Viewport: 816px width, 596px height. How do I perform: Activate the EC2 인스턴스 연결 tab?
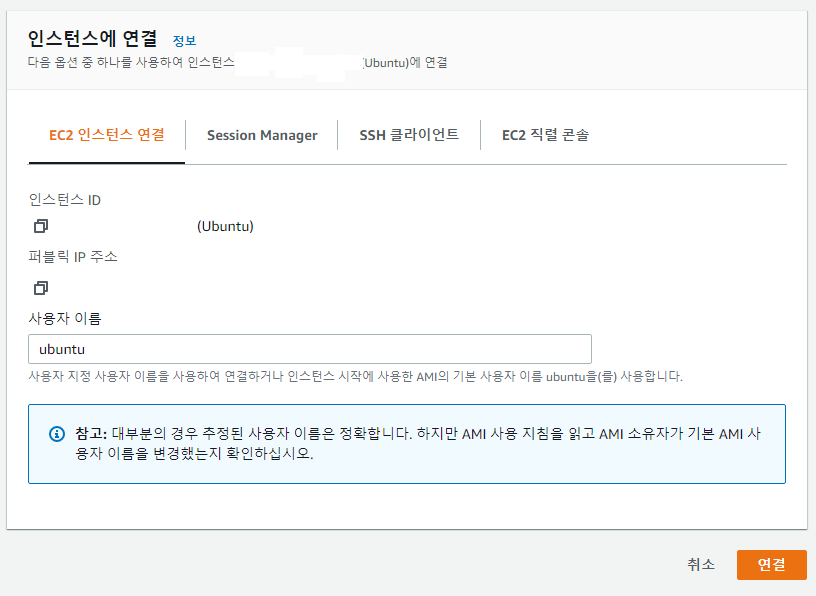107,134
